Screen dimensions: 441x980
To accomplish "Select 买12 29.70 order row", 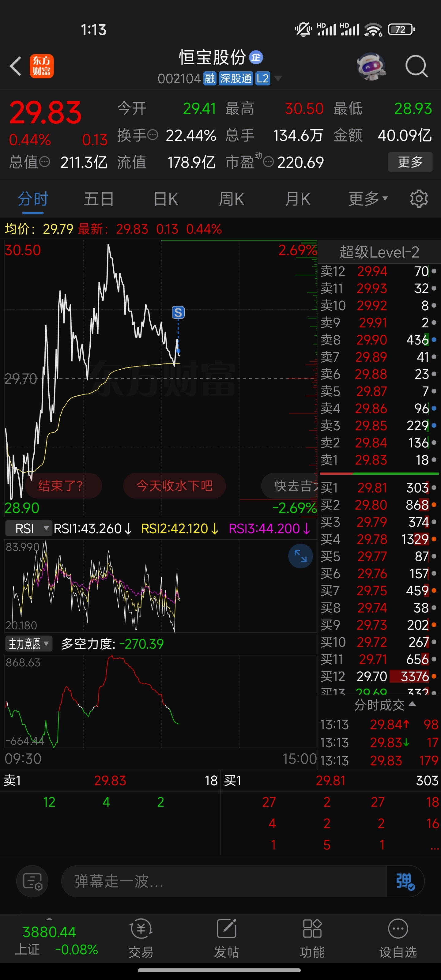I will (379, 676).
